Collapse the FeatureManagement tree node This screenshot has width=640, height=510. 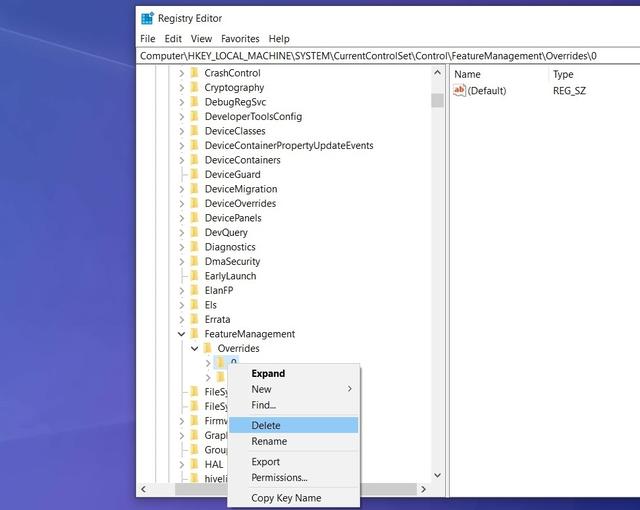point(181,334)
